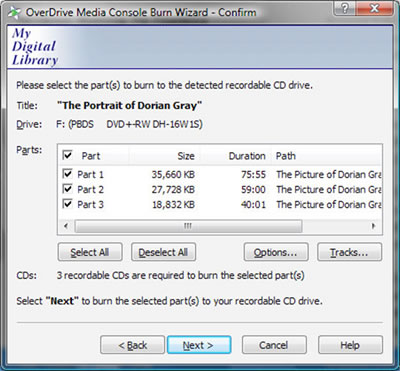Click the title bar help question mark

click(x=346, y=9)
